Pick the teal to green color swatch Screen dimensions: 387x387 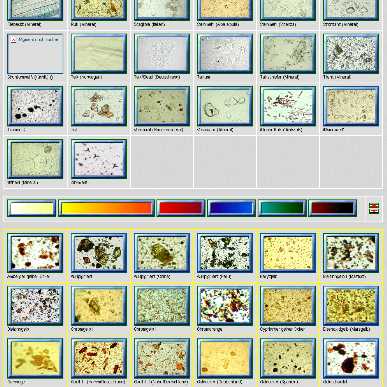point(282,208)
